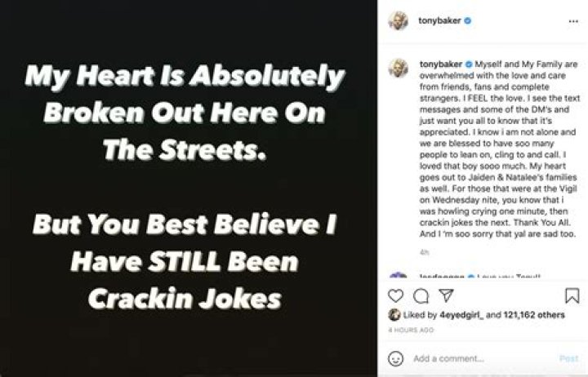588x377 pixels.
Task: Open 4eyedgirl_ profile from likes
Action: pyautogui.click(x=461, y=315)
